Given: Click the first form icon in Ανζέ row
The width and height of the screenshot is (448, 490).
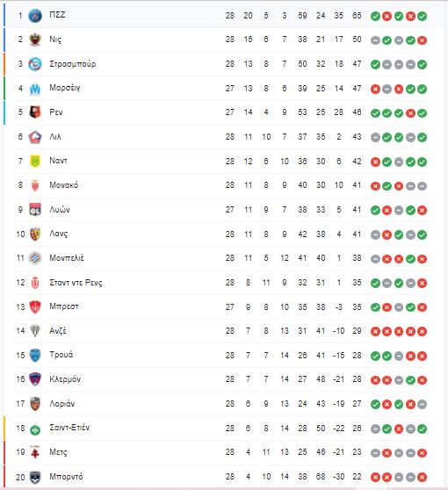Looking at the screenshot, I should pyautogui.click(x=375, y=331).
